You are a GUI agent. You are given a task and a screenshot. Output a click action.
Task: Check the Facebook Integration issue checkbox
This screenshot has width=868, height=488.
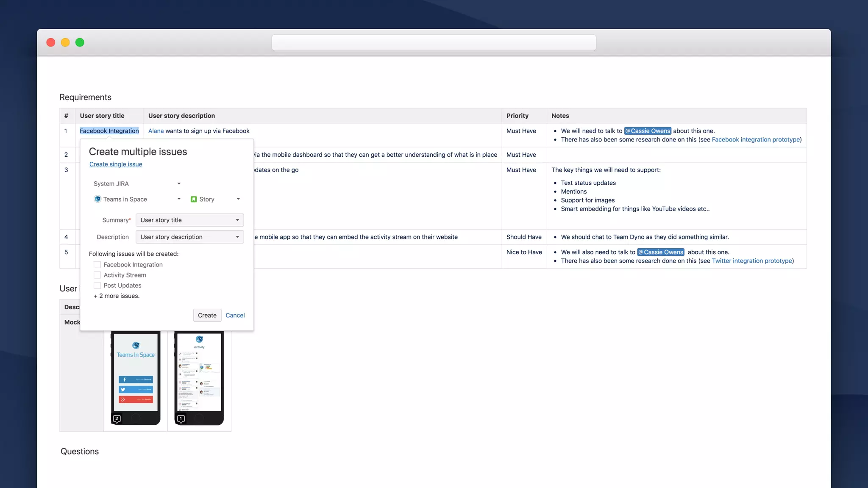pos(97,265)
